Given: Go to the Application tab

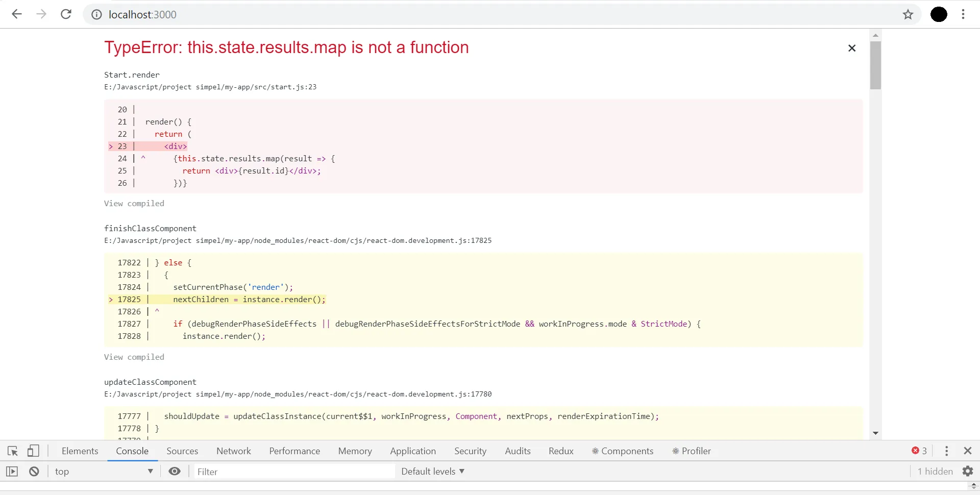Looking at the screenshot, I should 413,451.
